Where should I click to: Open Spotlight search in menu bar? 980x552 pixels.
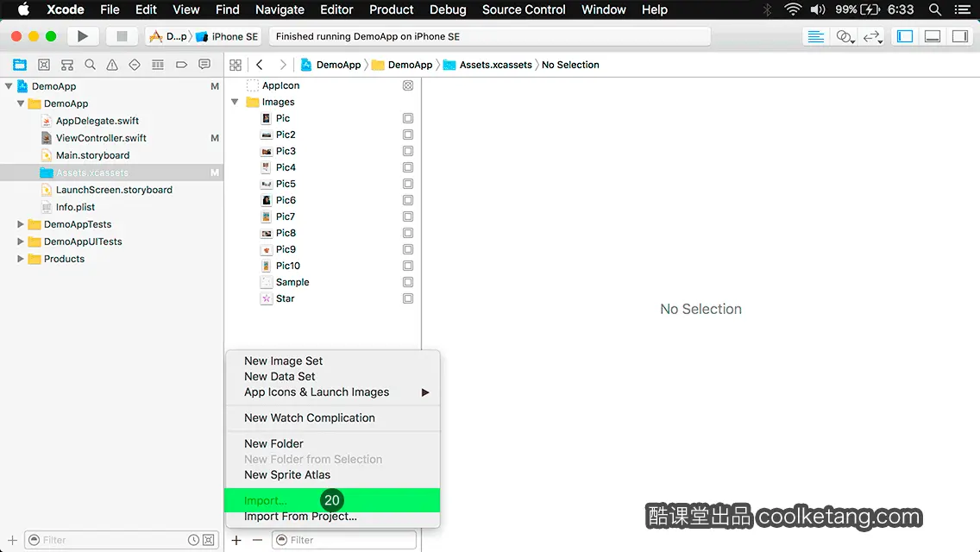(935, 9)
